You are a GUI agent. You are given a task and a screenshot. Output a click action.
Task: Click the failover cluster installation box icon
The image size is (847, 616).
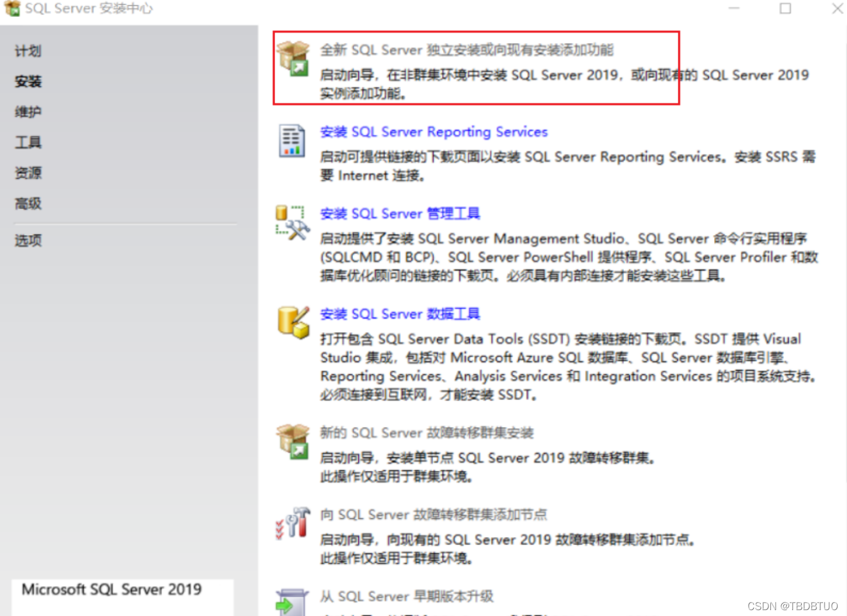[293, 442]
